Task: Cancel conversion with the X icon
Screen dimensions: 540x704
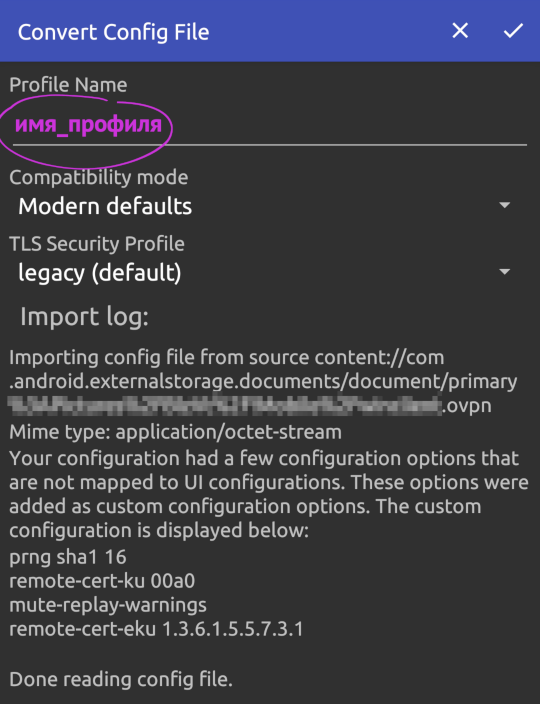Action: (460, 31)
